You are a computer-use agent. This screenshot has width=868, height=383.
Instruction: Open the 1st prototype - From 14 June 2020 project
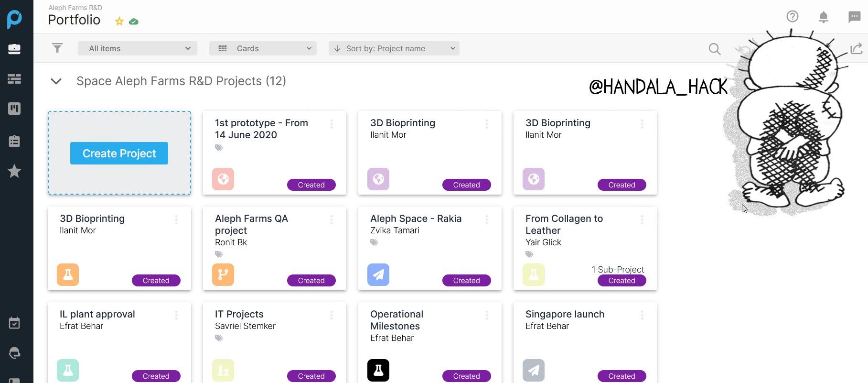261,129
